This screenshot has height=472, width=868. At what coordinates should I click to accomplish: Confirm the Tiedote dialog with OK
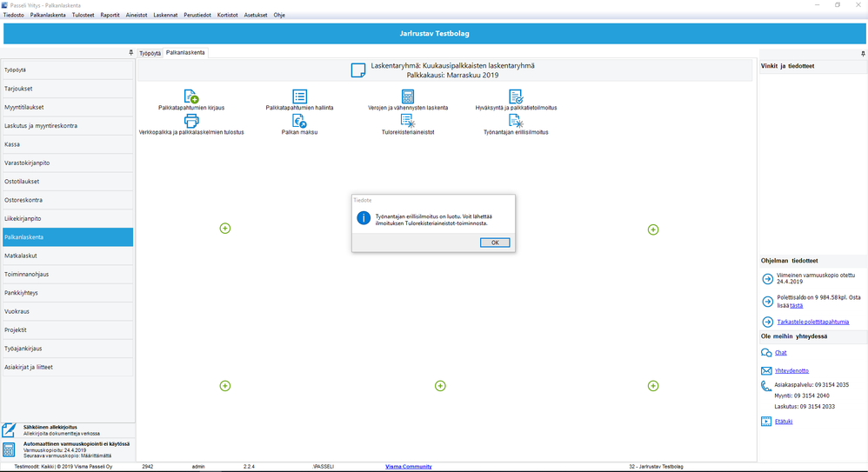[x=495, y=243]
